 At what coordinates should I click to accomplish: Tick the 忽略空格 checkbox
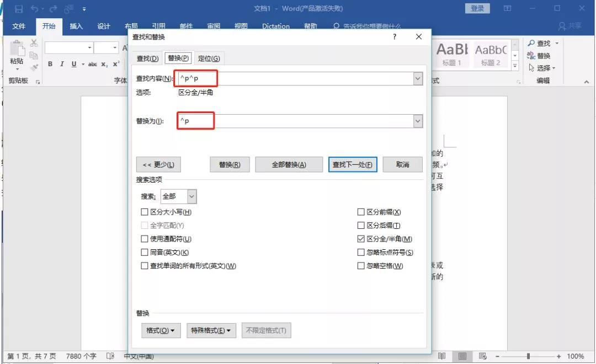[361, 266]
